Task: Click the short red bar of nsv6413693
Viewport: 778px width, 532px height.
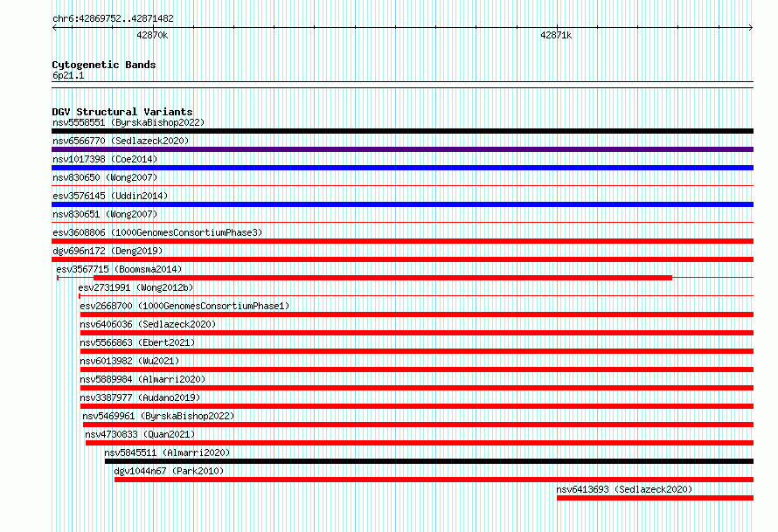Action: click(x=655, y=498)
